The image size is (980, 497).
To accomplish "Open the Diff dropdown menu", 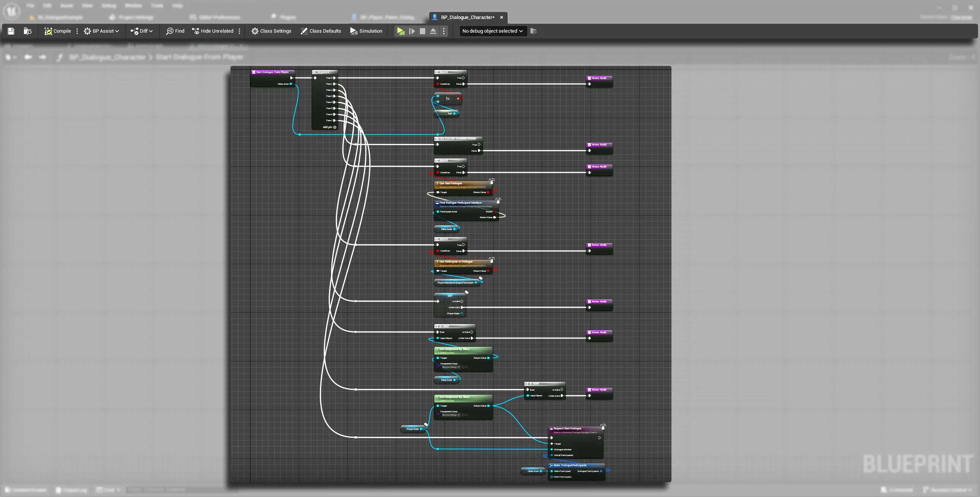I will [x=141, y=31].
